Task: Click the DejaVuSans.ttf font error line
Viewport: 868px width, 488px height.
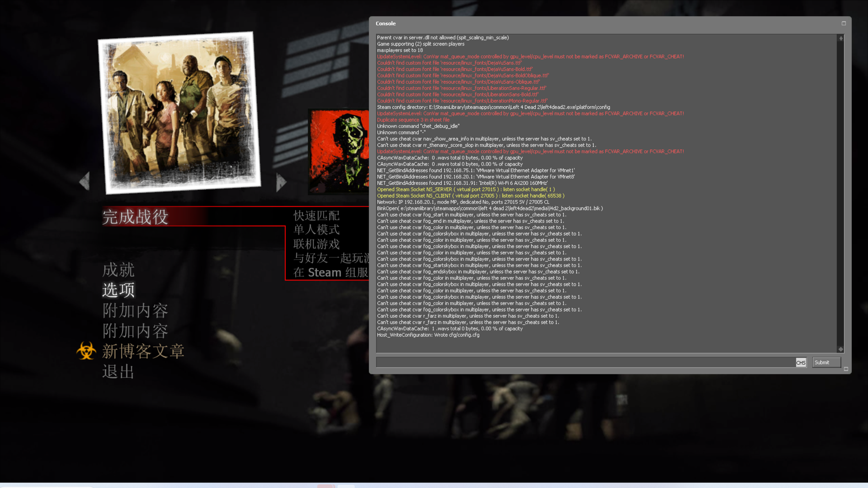Action: point(449,63)
